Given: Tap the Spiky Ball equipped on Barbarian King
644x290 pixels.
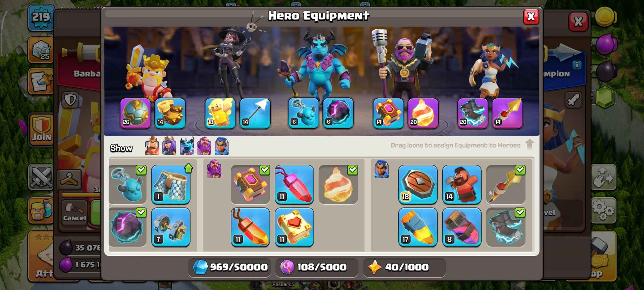Looking at the screenshot, I should [136, 113].
